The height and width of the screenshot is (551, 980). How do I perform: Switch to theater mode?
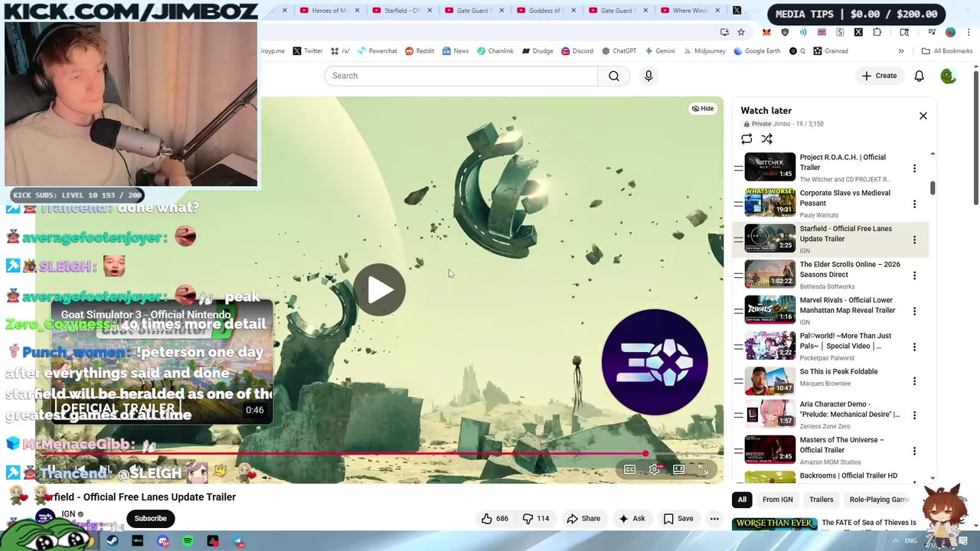678,469
